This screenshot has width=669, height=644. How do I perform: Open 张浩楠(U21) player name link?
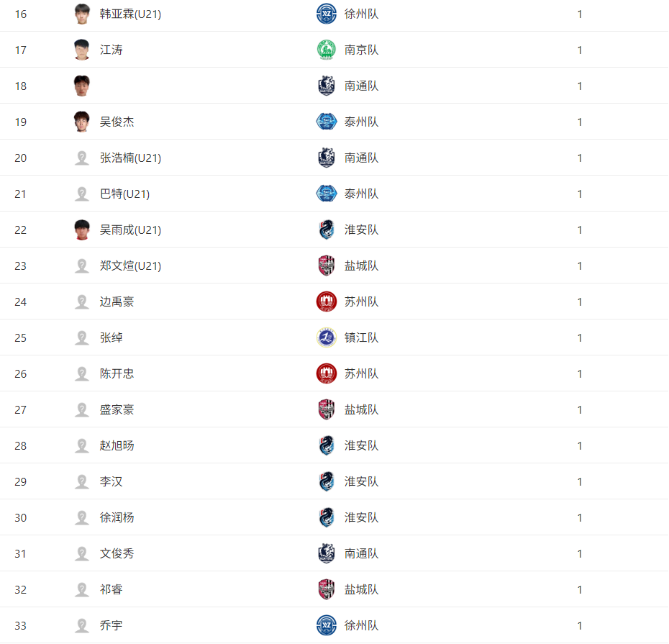click(x=130, y=158)
